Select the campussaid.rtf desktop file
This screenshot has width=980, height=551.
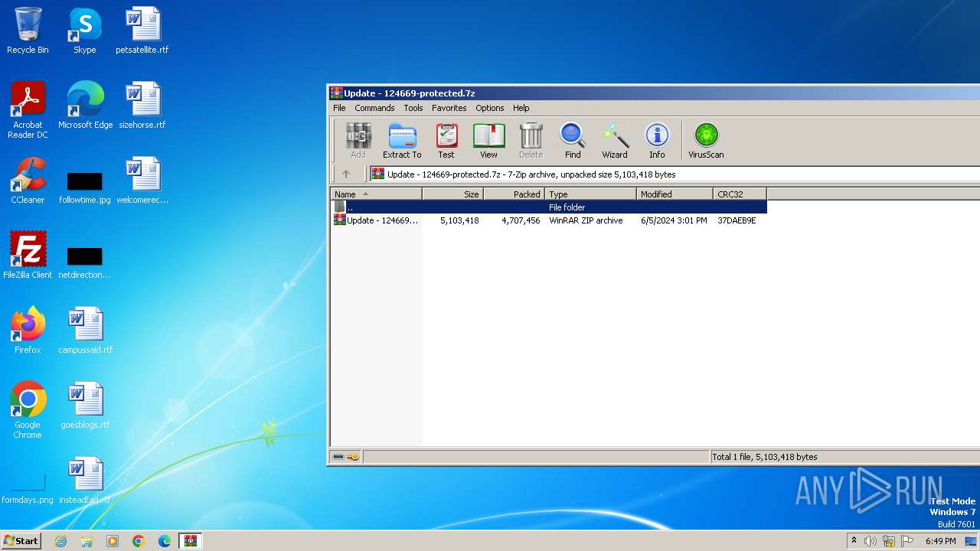pos(85,331)
